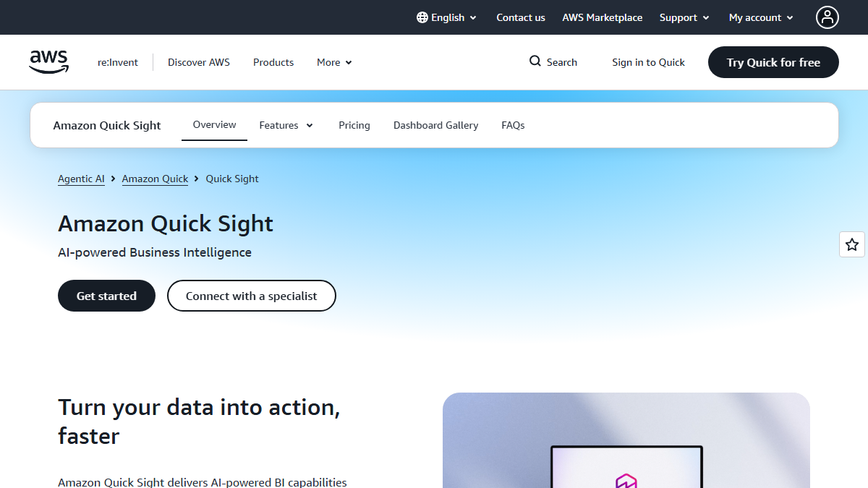Click the Amazon Quick Sight nav title
868x488 pixels.
pyautogui.click(x=107, y=125)
